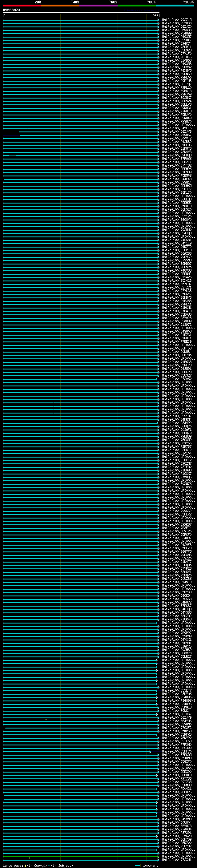
Task: Select the UniRef100_B3RMG8 hit
Action: pos(177,785)
